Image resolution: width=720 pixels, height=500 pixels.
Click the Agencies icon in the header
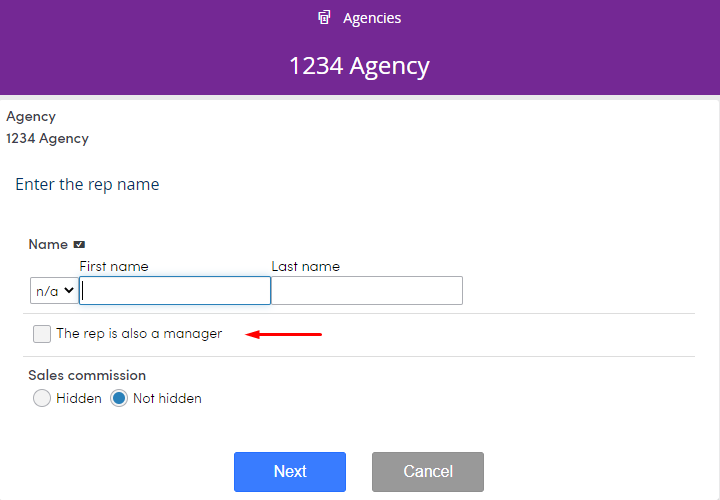pos(324,18)
